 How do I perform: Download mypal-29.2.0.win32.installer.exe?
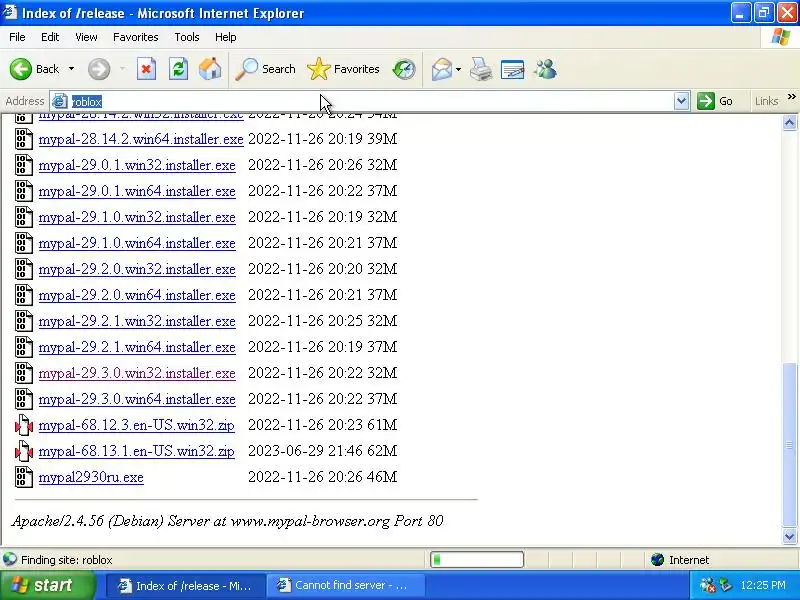(137, 269)
